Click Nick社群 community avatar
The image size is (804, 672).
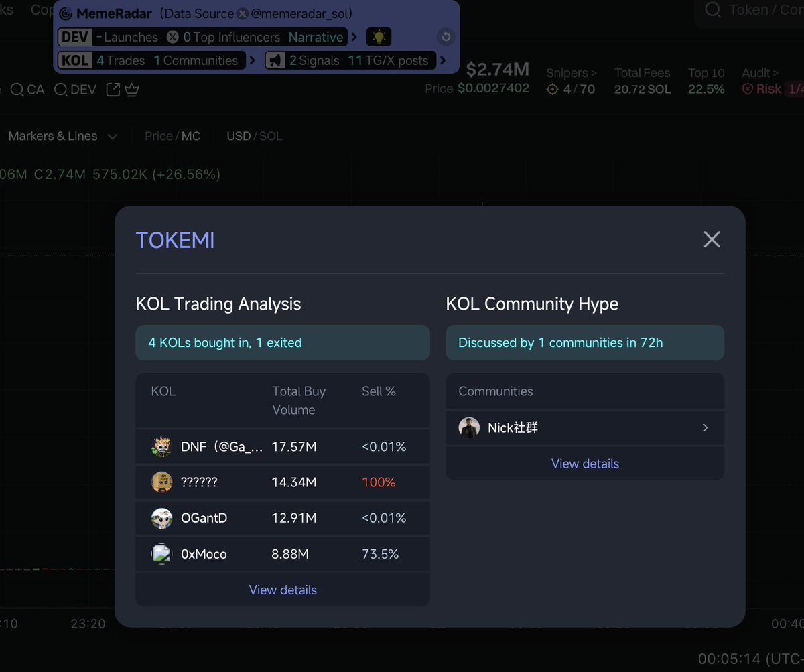[469, 427]
